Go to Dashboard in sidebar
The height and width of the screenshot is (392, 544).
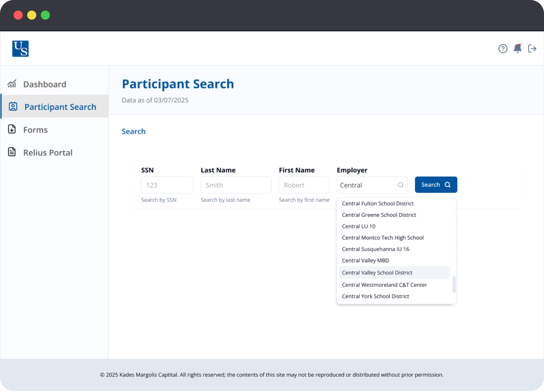pos(45,84)
